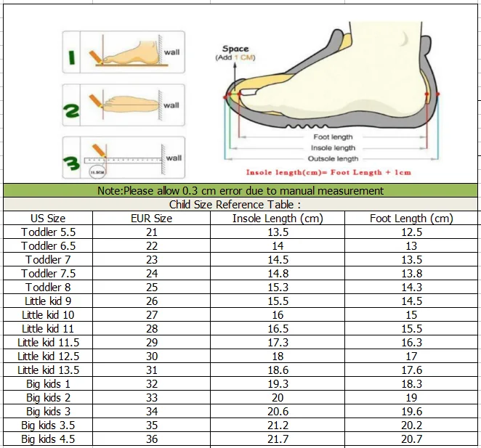Select insole length 14.8 cell
The image size is (481, 448).
coord(278,274)
